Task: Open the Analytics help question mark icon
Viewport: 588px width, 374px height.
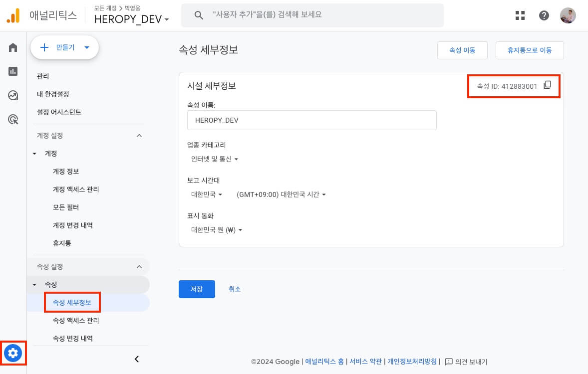Action: click(x=544, y=15)
